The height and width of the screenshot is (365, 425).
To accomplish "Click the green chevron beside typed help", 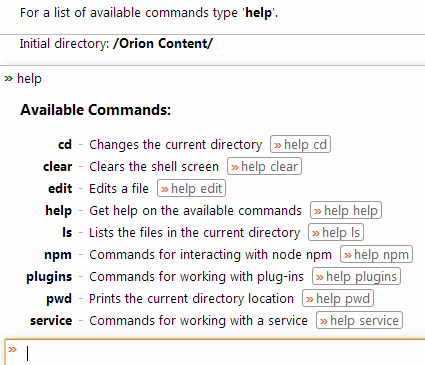I will pos(9,79).
